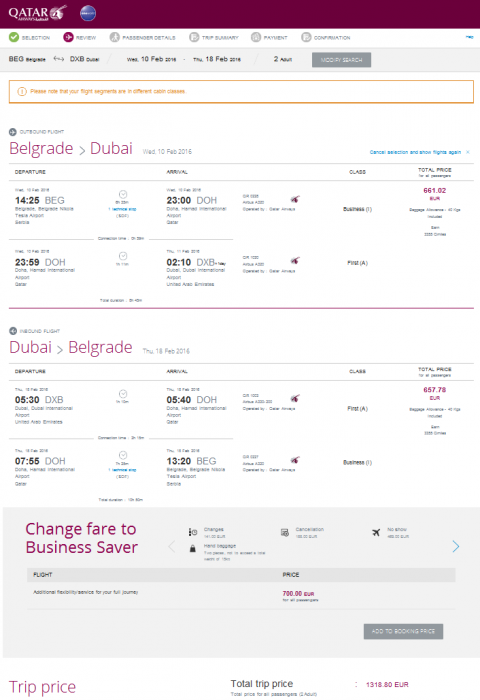This screenshot has width=480, height=700.
Task: Click the clock icon for the 05:30 DXB flight
Action: pos(123,394)
